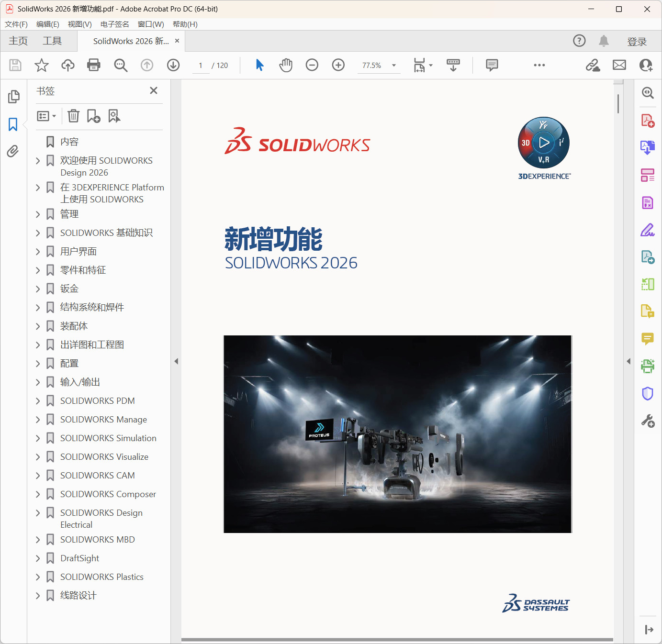Share the file with others icon
Viewport: 662px width, 644px height.
646,65
